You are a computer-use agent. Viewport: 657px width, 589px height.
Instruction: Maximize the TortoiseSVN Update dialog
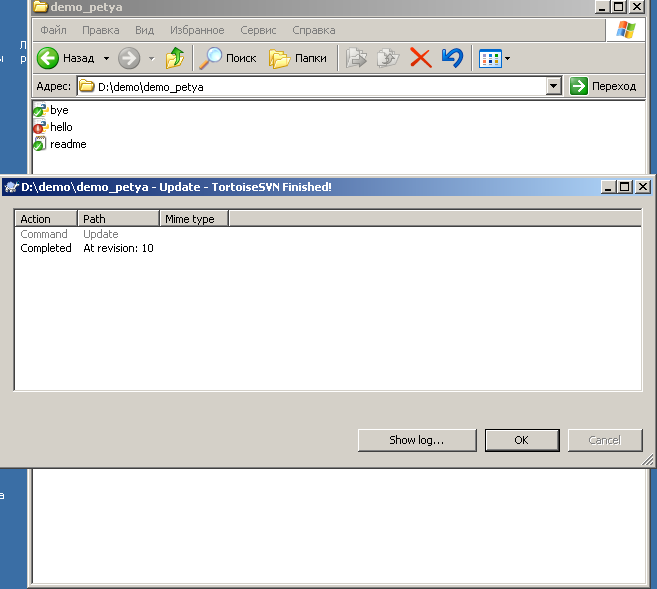coord(625,186)
